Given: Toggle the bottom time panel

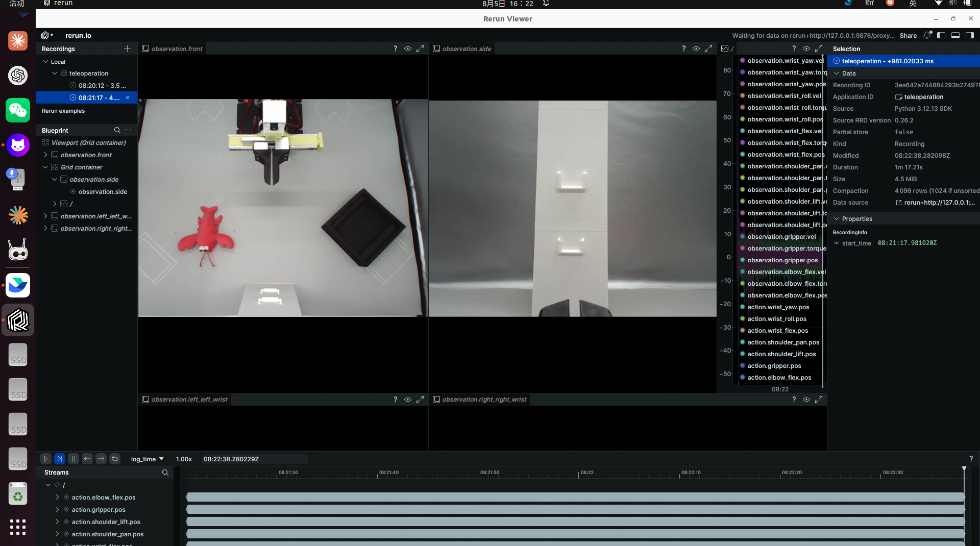Looking at the screenshot, I should pyautogui.click(x=955, y=35).
